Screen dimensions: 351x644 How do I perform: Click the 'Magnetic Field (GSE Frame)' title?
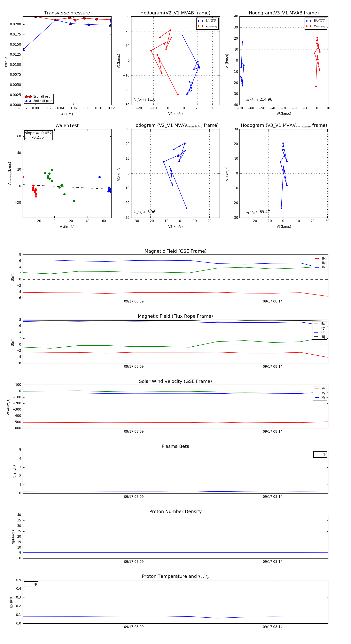pyautogui.click(x=175, y=251)
